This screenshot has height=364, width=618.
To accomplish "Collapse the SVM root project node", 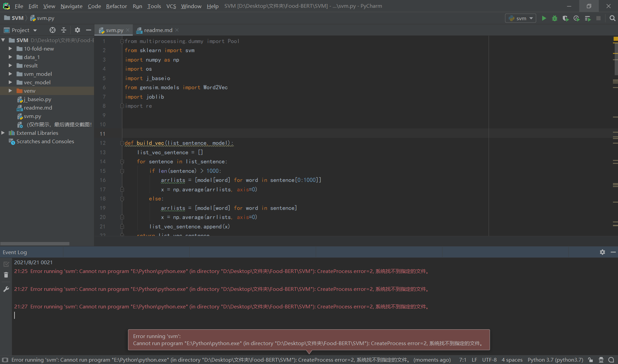I will [x=3, y=40].
